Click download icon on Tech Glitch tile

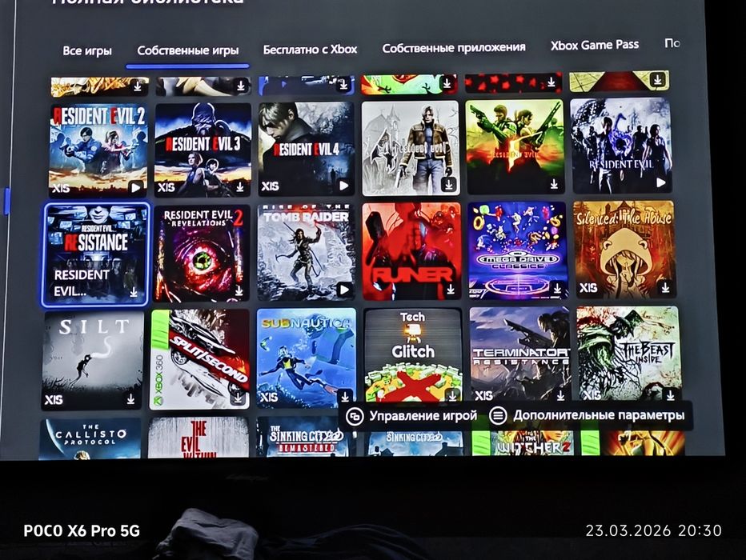452,394
